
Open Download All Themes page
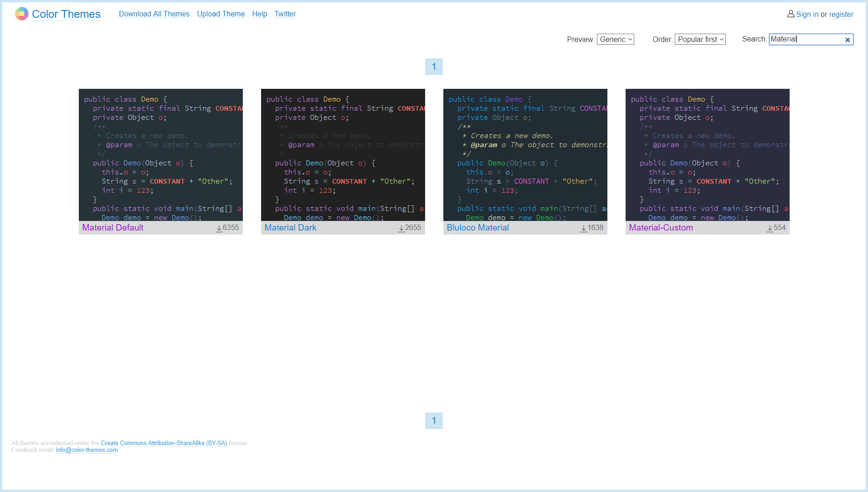coord(154,14)
